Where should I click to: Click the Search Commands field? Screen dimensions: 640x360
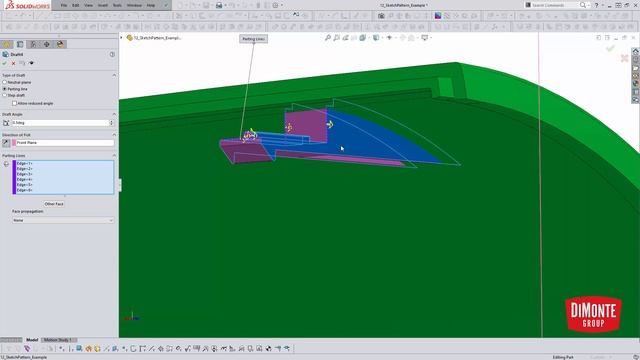coord(551,5)
